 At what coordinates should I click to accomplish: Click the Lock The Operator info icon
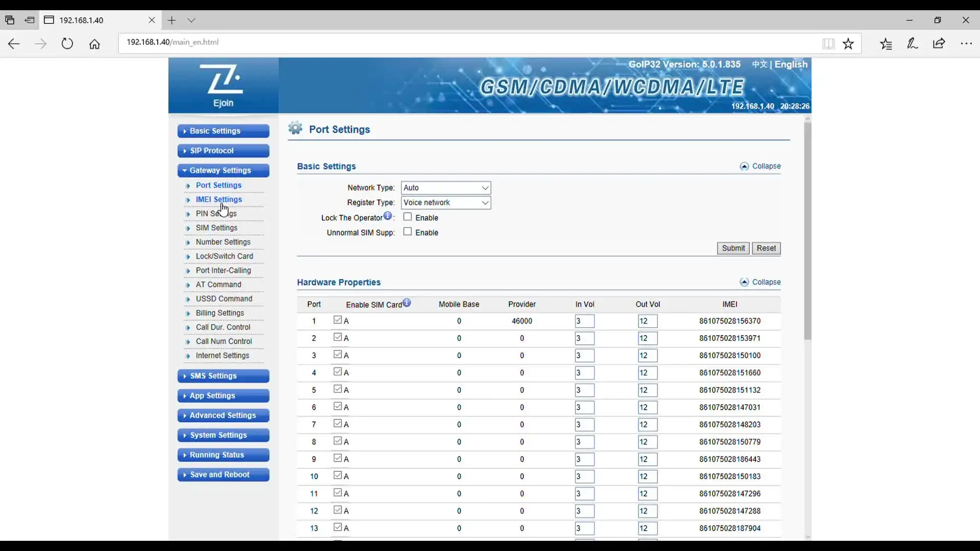388,216
